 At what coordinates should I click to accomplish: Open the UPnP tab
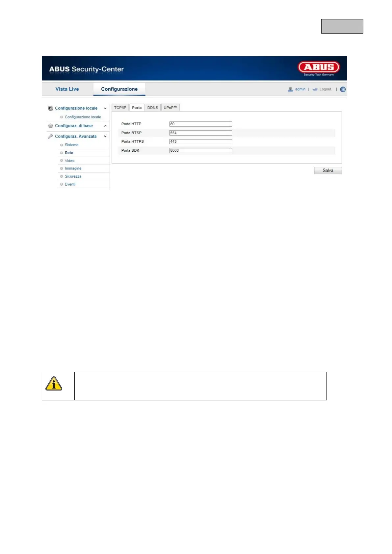tap(170, 108)
